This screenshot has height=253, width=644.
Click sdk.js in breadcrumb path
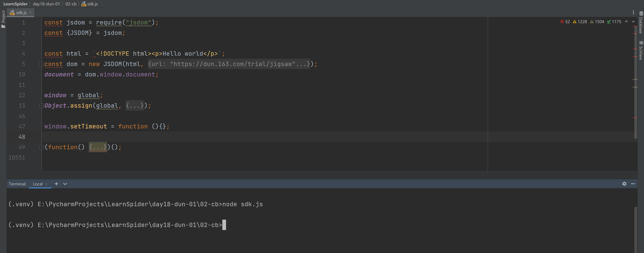click(x=90, y=4)
